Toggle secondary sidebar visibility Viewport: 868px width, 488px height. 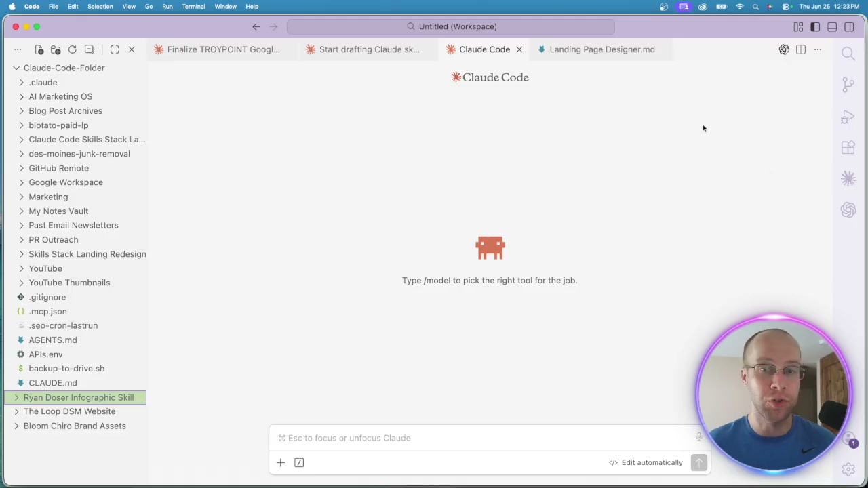[x=849, y=27]
